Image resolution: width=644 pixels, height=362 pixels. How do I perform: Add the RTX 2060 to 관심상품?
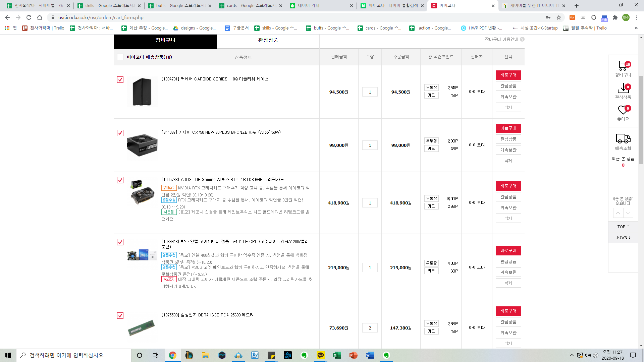click(508, 197)
